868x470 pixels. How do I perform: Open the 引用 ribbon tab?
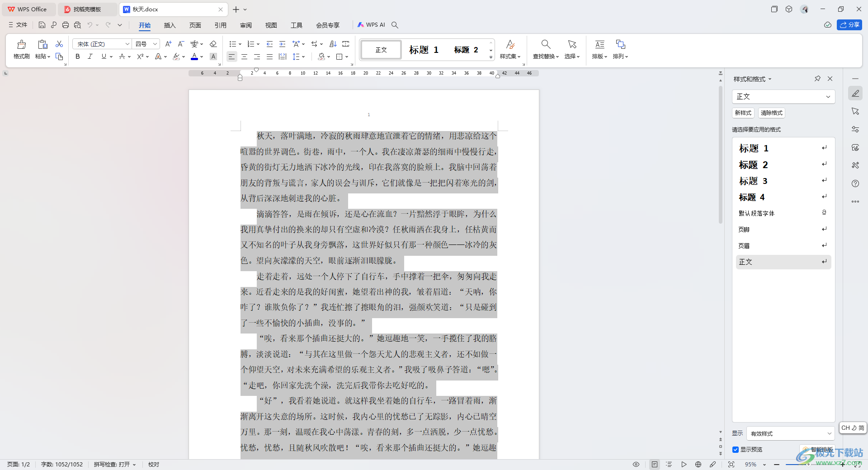(x=220, y=25)
